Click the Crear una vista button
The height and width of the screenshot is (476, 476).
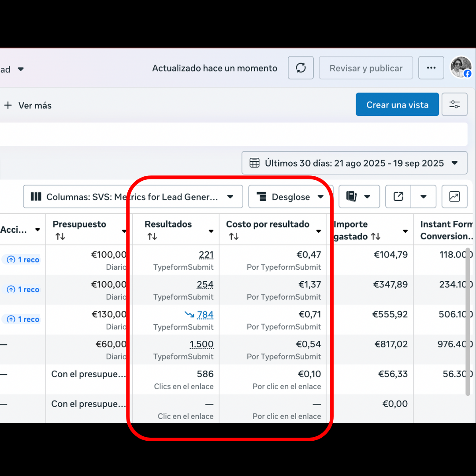coord(397,104)
